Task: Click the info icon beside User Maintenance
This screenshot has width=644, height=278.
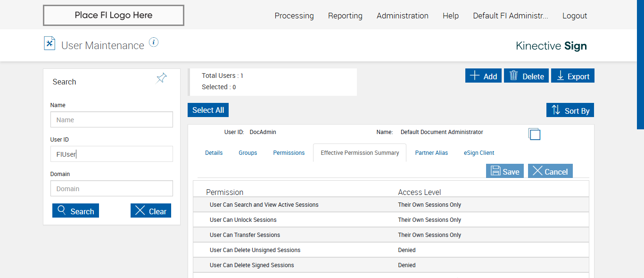Action: 154,42
